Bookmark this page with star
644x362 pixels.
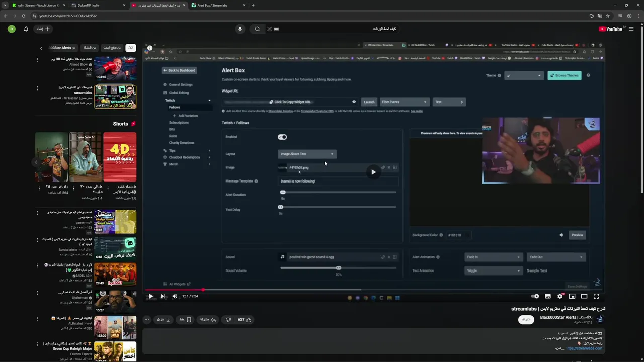click(x=608, y=16)
